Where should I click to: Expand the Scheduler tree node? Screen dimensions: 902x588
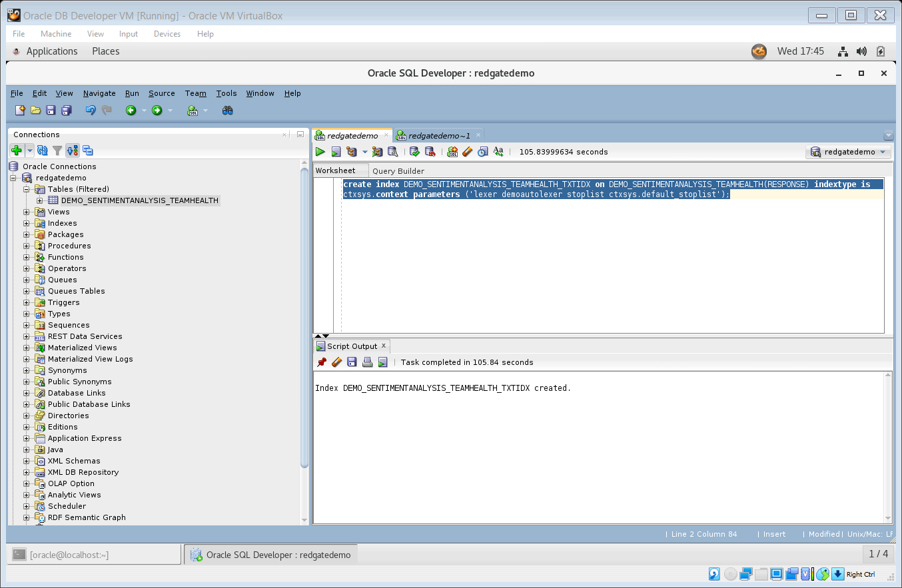pyautogui.click(x=27, y=506)
